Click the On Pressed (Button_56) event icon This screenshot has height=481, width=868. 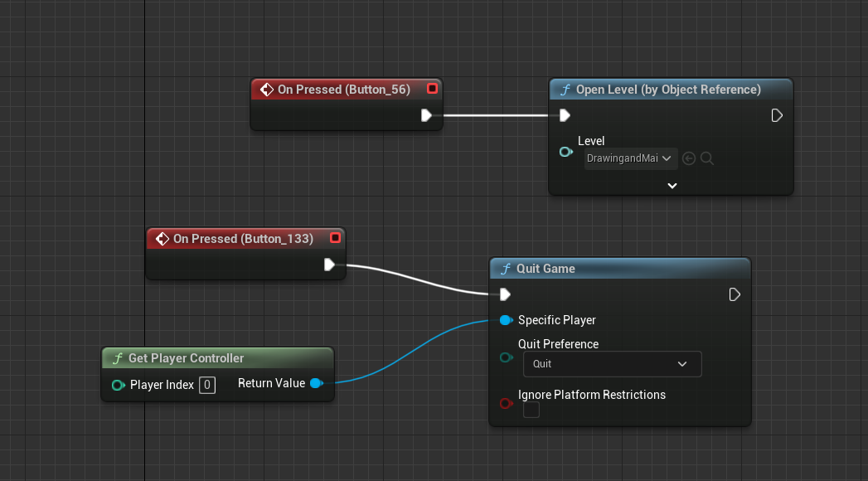[x=267, y=90]
